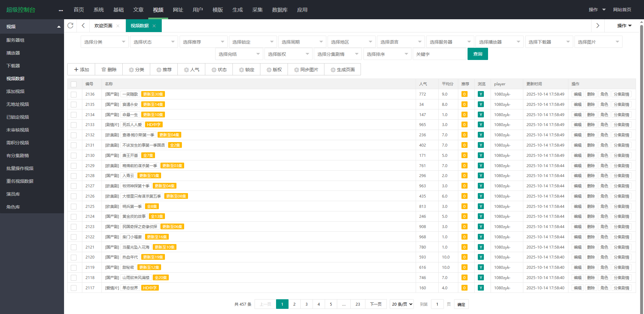Click the 关键字 search input field
Image resolution: width=644 pixels, height=314 pixels.
pyautogui.click(x=439, y=54)
